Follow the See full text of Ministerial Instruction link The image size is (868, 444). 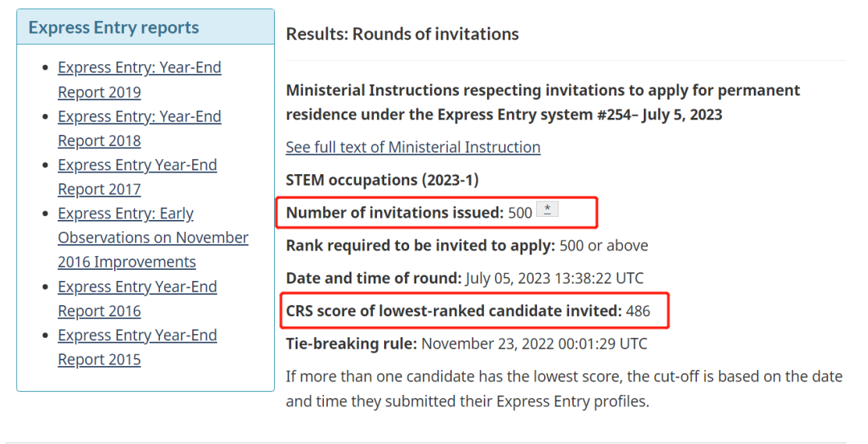413,147
